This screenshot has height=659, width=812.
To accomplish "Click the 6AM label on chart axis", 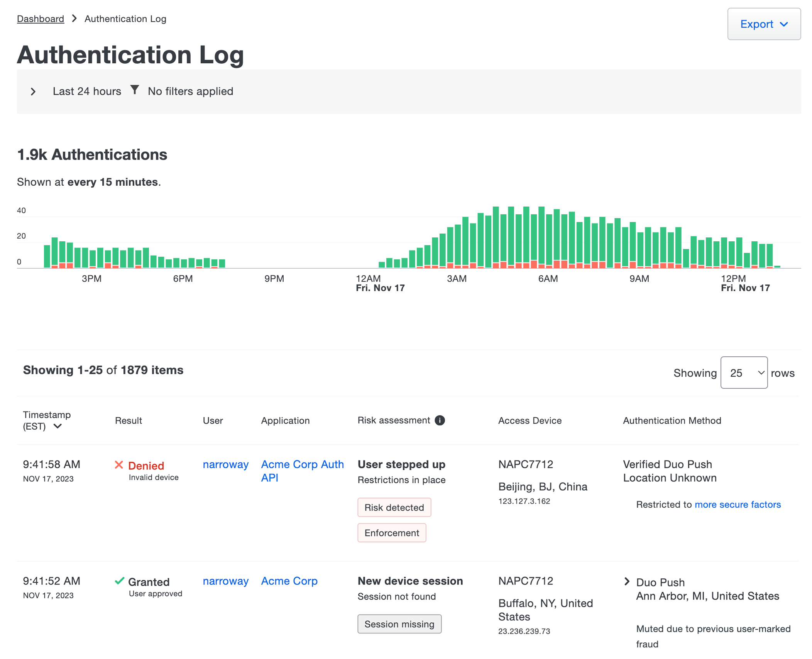I will click(x=548, y=278).
